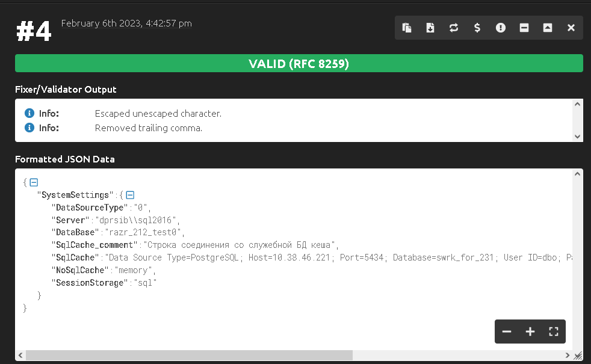Click the timestamp February 6th 2023
Image resolution: width=591 pixels, height=364 pixels.
[126, 23]
